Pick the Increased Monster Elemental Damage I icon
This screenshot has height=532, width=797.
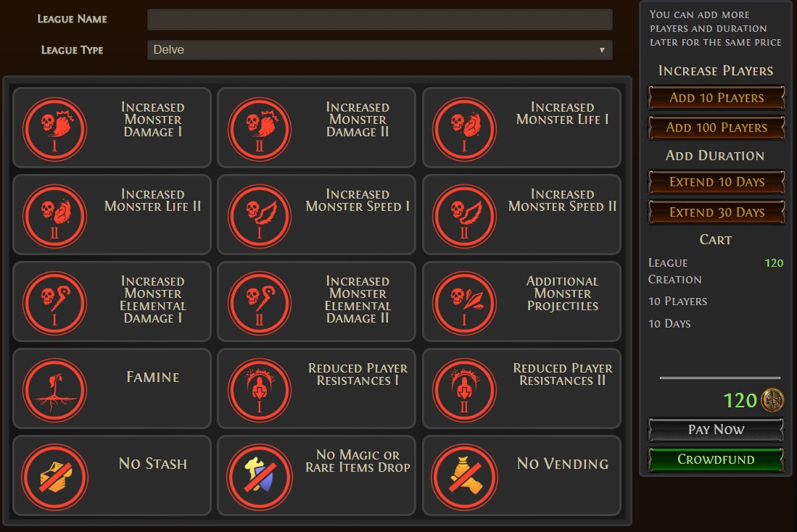[x=54, y=303]
